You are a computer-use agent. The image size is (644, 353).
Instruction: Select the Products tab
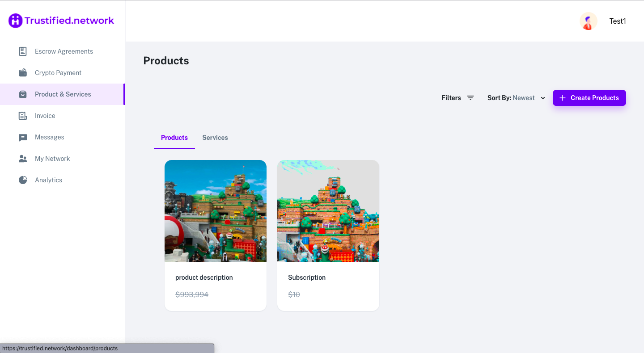click(174, 138)
